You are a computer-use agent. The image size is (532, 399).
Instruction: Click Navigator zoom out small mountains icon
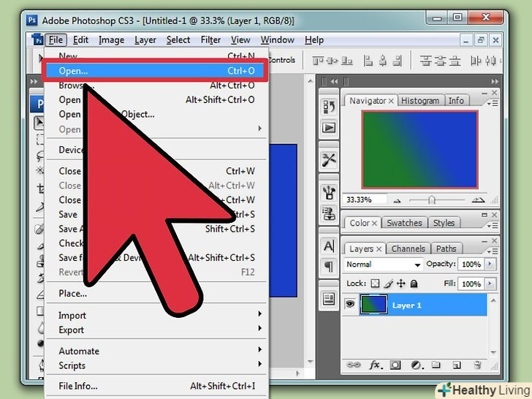click(x=397, y=200)
